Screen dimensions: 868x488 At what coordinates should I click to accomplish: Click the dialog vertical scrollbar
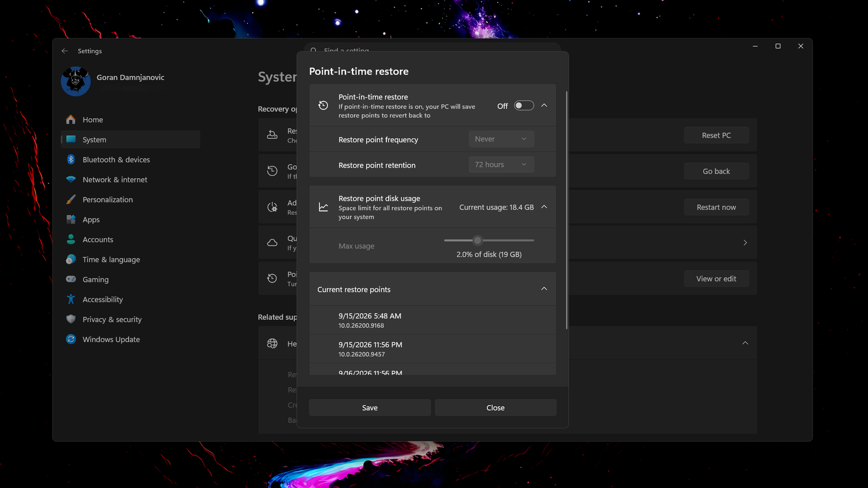pyautogui.click(x=567, y=210)
